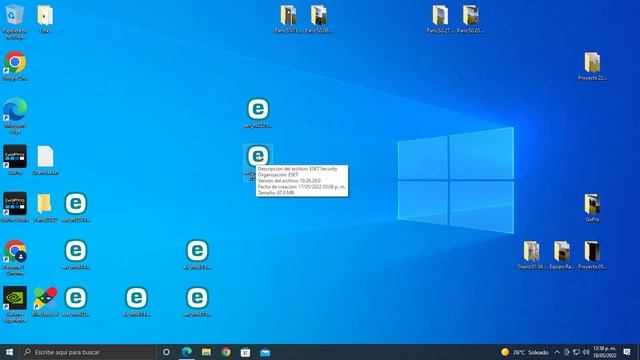Open the volume control in system tray
The width and height of the screenshot is (640, 360).
[586, 352]
